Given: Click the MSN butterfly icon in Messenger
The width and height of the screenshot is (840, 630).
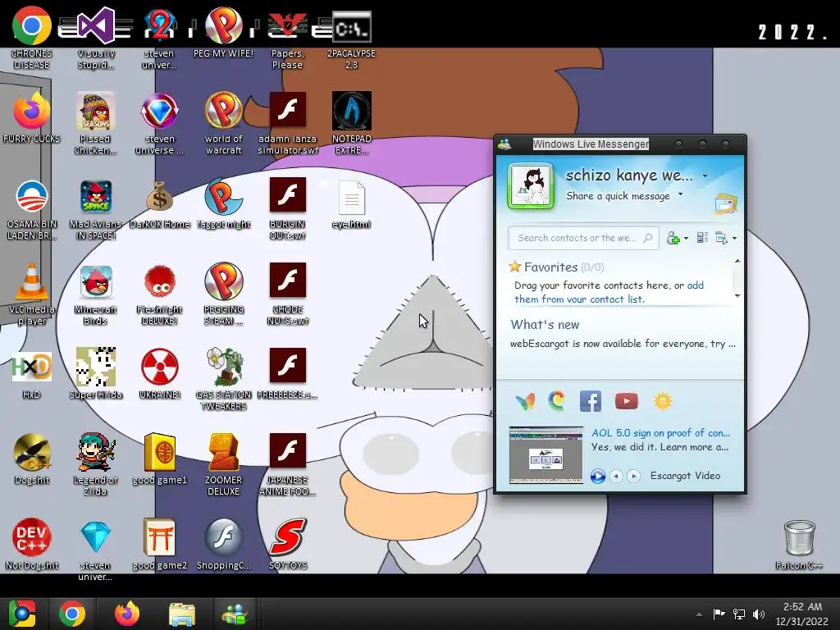Looking at the screenshot, I should [525, 401].
